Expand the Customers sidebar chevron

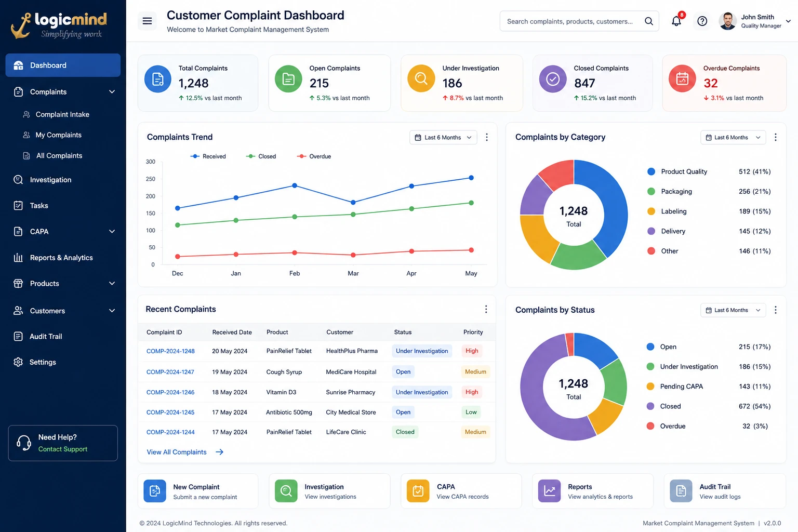point(112,311)
